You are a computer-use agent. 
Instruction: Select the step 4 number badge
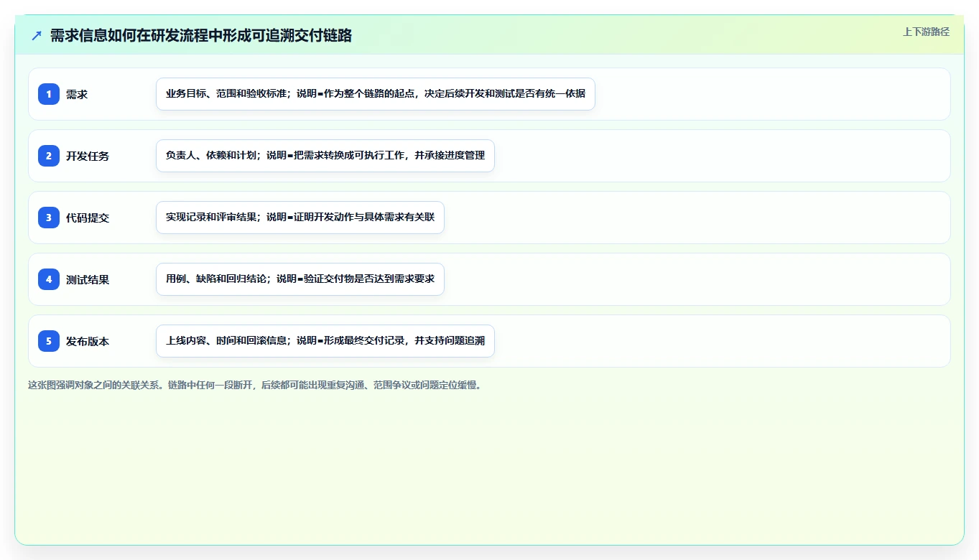(x=49, y=279)
